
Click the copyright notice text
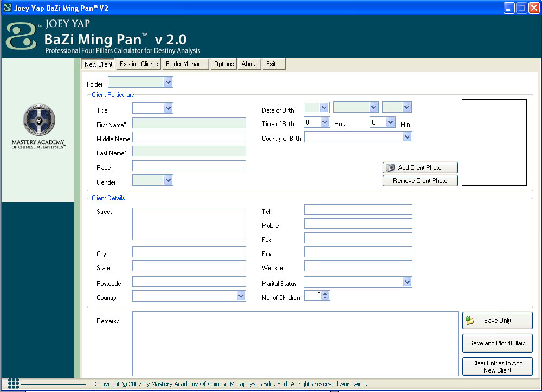tap(230, 384)
